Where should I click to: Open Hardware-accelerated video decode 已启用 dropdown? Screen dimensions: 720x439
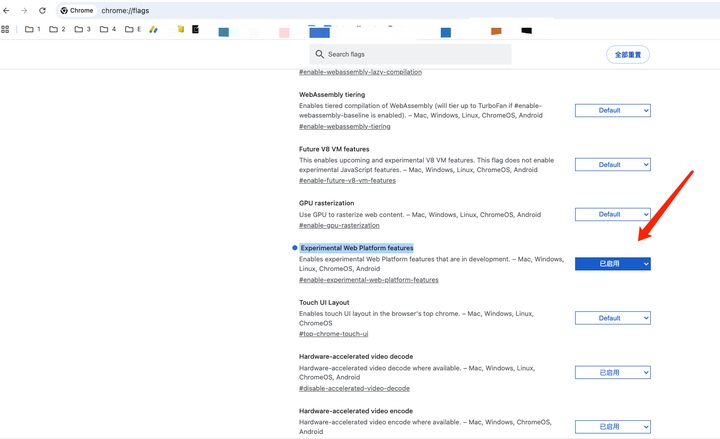click(x=612, y=372)
